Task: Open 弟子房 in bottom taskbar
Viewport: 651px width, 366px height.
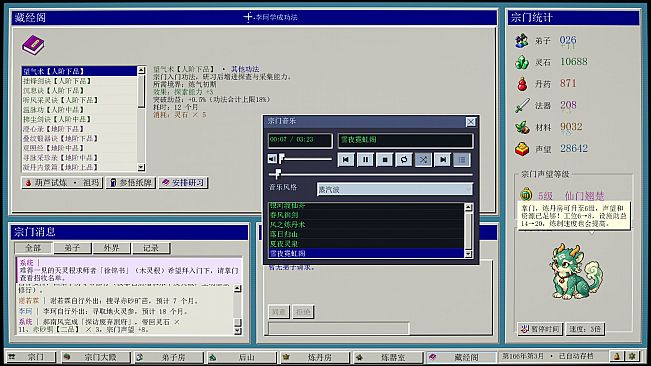Action: (169, 357)
